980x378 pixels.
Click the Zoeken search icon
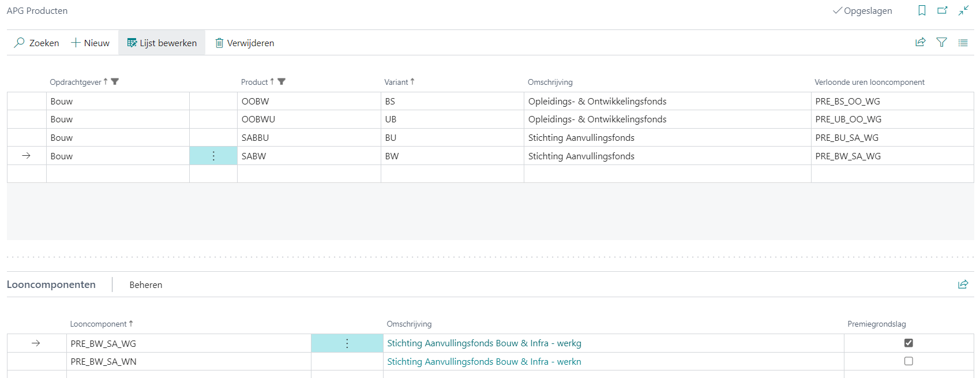pyautogui.click(x=20, y=43)
